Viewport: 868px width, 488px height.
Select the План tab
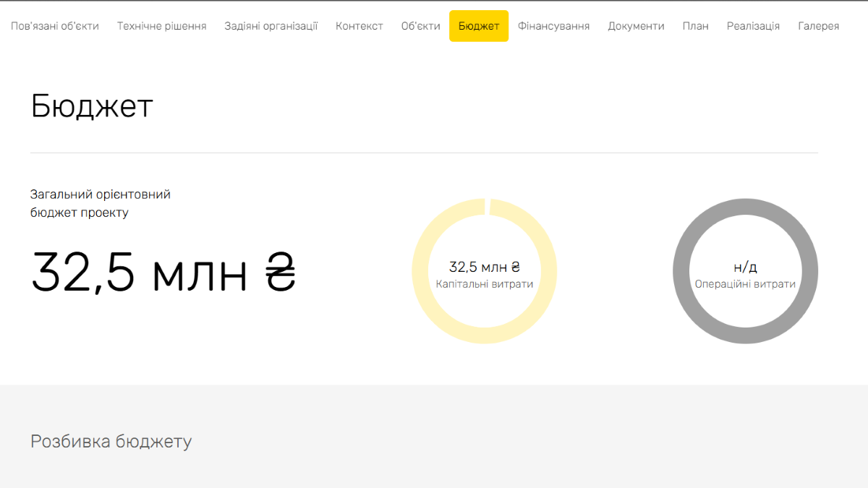tap(695, 26)
